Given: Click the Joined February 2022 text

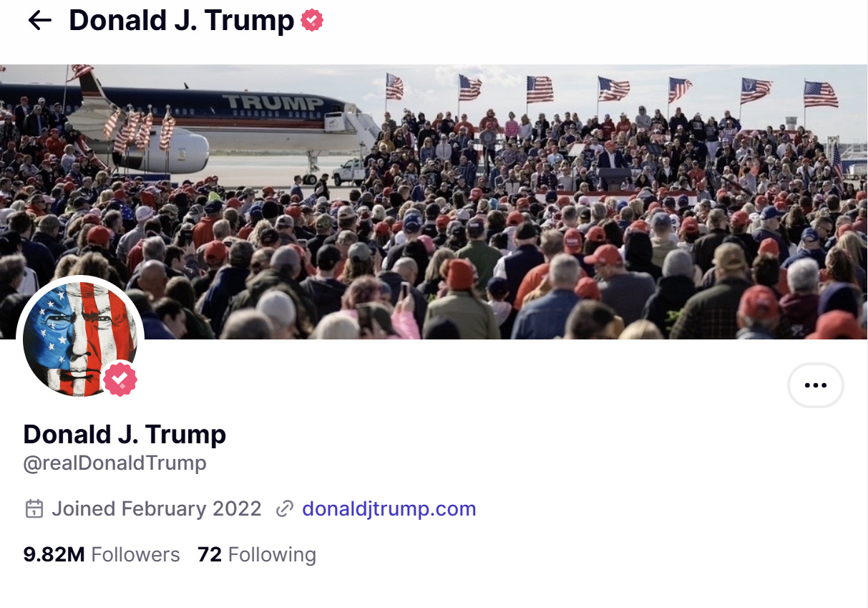Looking at the screenshot, I should pos(157,509).
